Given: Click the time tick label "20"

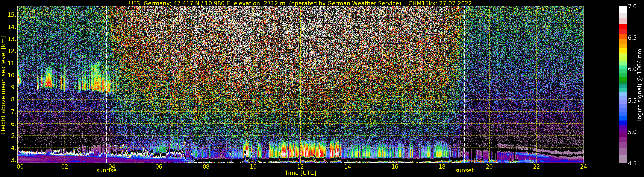Looking at the screenshot, I should tap(489, 167).
